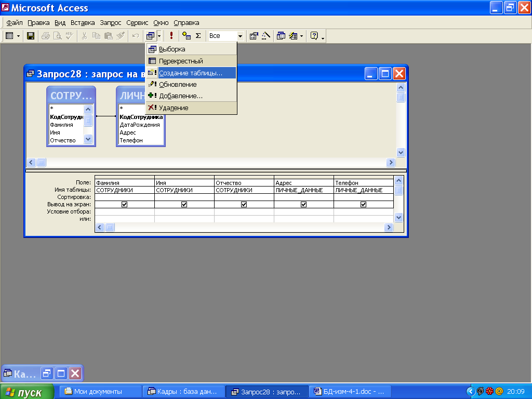This screenshot has width=532, height=399.
Task: Toggle the Query Type dropdown arrow
Action: [x=159, y=36]
